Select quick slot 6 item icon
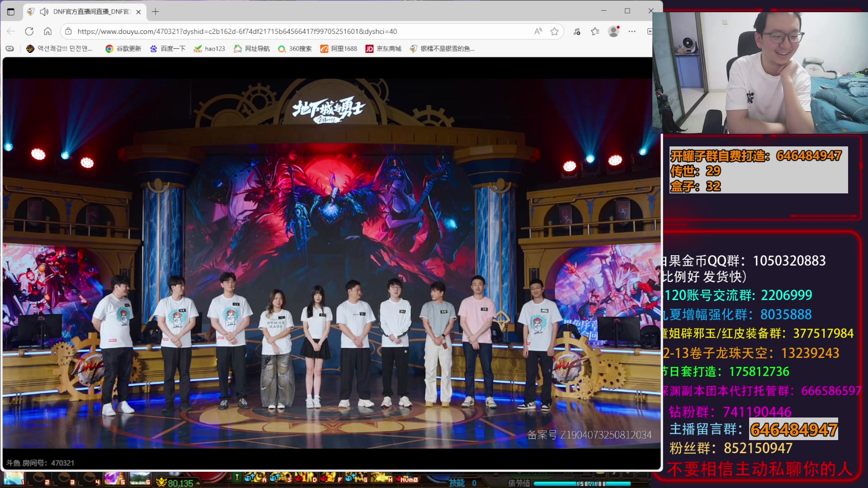This screenshot has height=488, width=868. pos(140,479)
